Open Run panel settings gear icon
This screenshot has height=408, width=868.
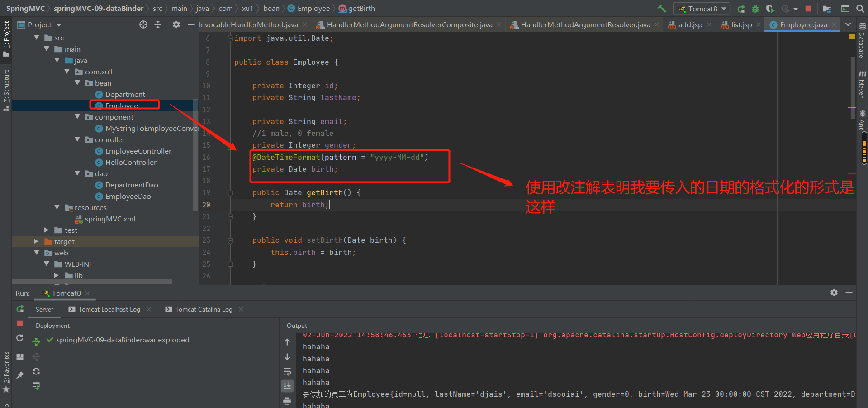click(834, 293)
